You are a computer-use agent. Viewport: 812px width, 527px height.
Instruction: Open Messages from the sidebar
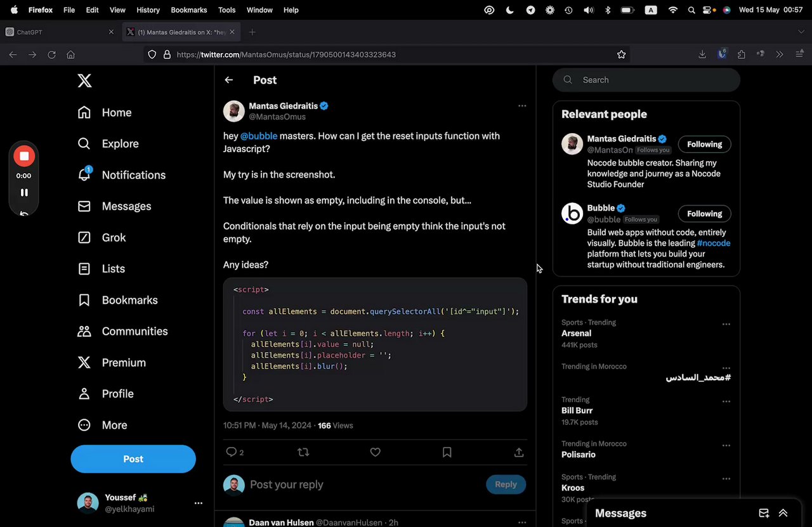click(114, 206)
